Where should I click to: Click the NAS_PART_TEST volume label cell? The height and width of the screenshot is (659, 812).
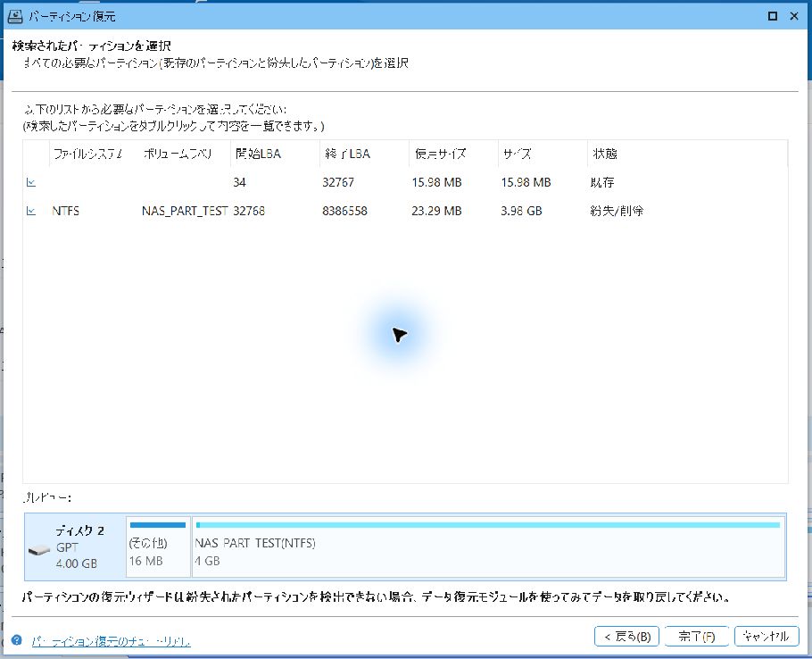(x=185, y=211)
